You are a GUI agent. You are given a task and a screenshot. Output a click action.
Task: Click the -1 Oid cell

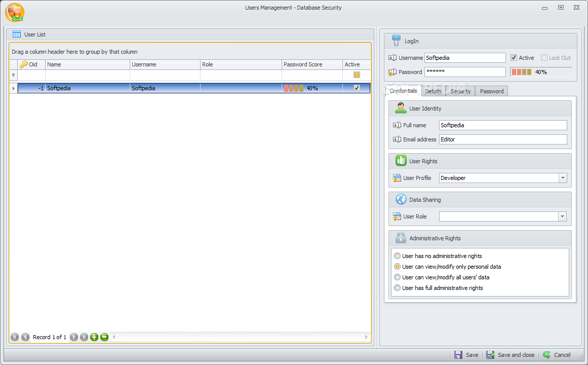(x=31, y=88)
